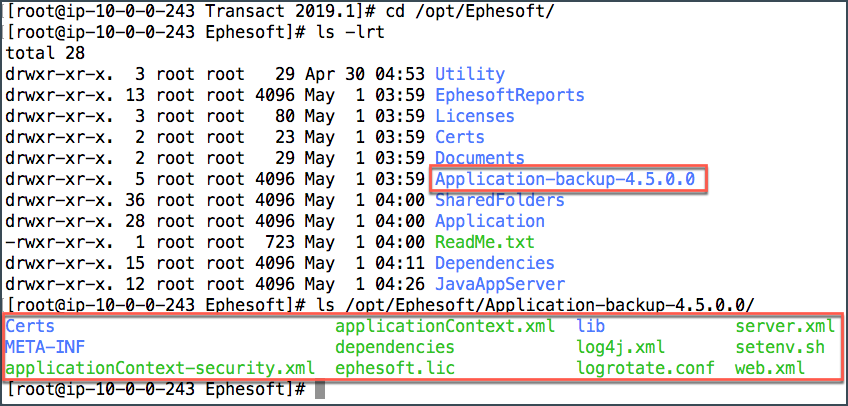Click the 'total 28' output line
This screenshot has width=848, height=406.
pyautogui.click(x=45, y=54)
